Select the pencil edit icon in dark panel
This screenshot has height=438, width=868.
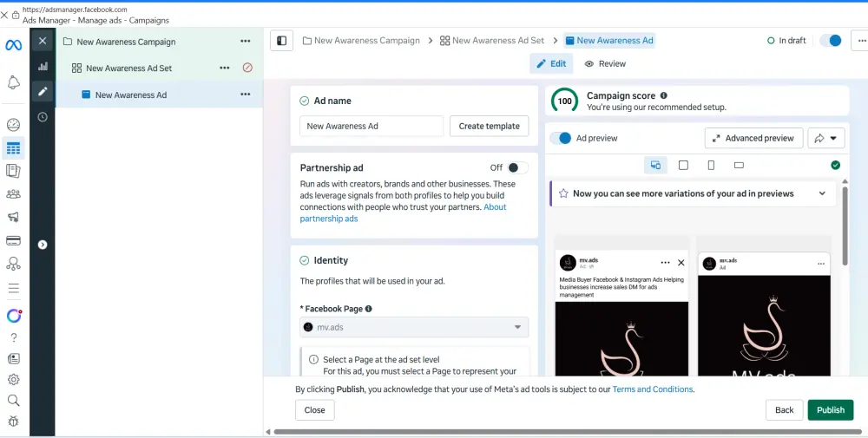[x=43, y=91]
